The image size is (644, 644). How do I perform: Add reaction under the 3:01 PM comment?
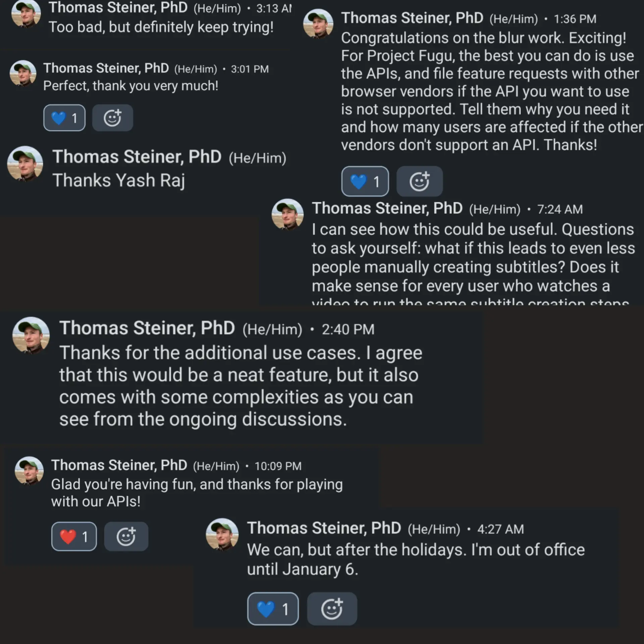pyautogui.click(x=112, y=118)
